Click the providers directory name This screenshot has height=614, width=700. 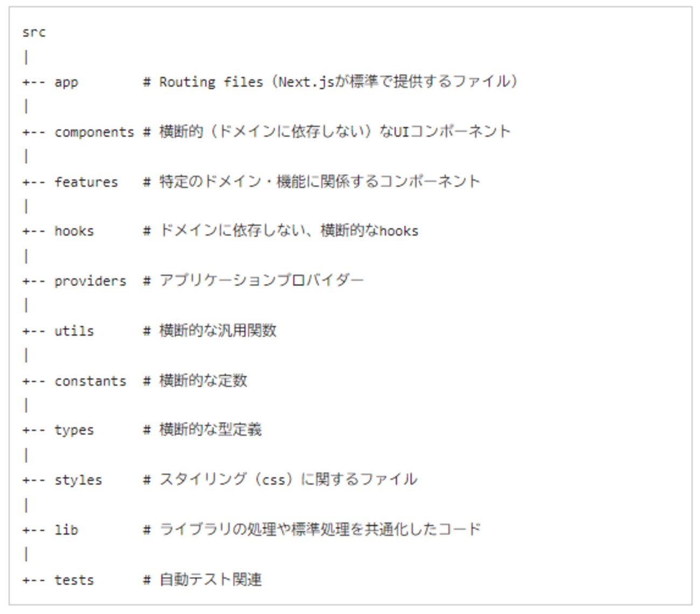click(90, 281)
